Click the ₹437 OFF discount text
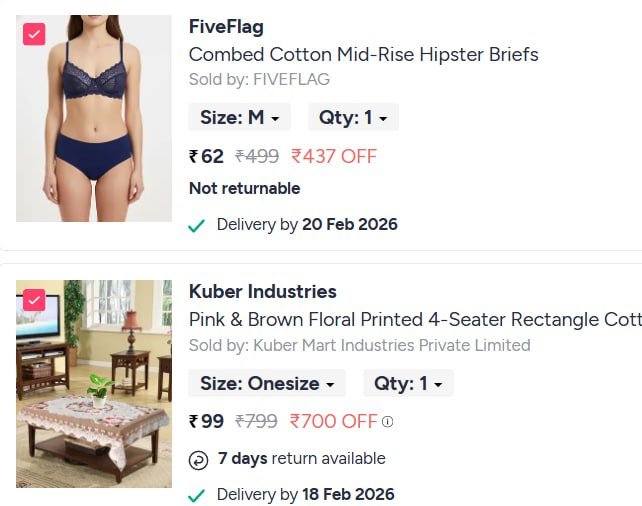The width and height of the screenshot is (642, 506). coord(333,156)
